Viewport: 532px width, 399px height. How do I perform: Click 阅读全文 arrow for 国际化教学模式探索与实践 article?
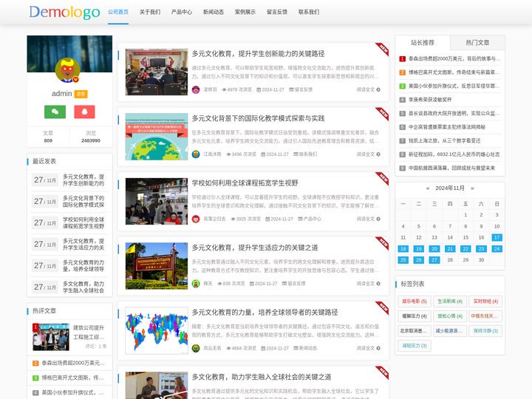[x=378, y=154]
